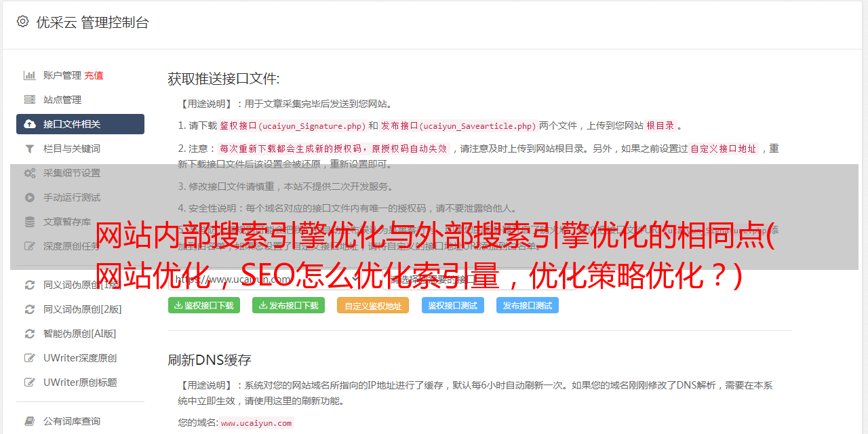Viewport: 868px width, 434px height.
Task: Click the play circle icon for 手动运行测试
Action: [30, 197]
